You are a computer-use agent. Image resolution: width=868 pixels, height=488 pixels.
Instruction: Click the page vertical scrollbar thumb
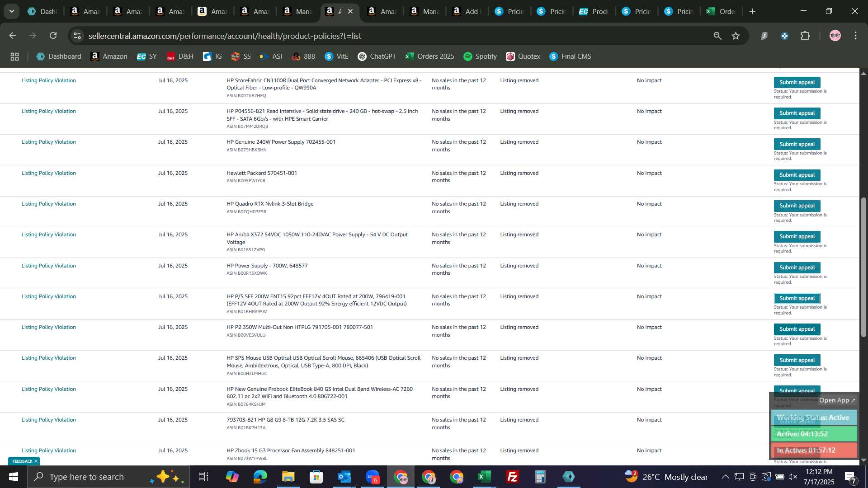(x=863, y=267)
